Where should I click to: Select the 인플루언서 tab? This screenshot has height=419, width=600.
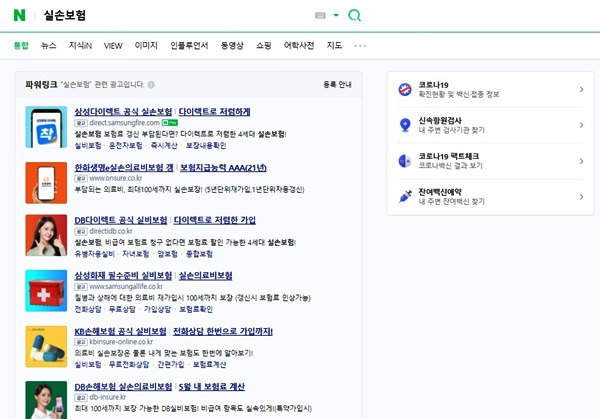click(x=189, y=46)
